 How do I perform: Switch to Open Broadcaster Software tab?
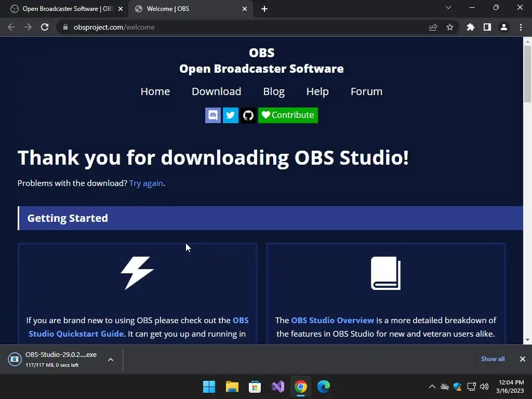click(x=64, y=9)
